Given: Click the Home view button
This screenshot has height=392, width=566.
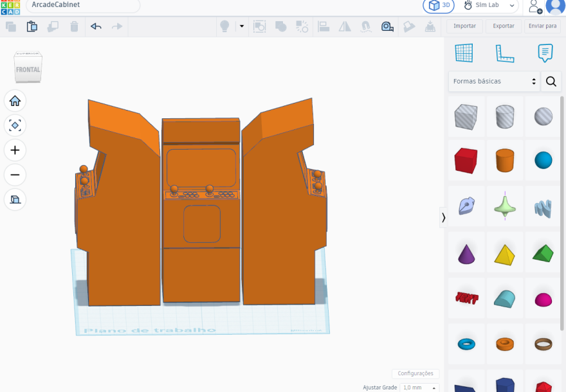Looking at the screenshot, I should point(15,101).
